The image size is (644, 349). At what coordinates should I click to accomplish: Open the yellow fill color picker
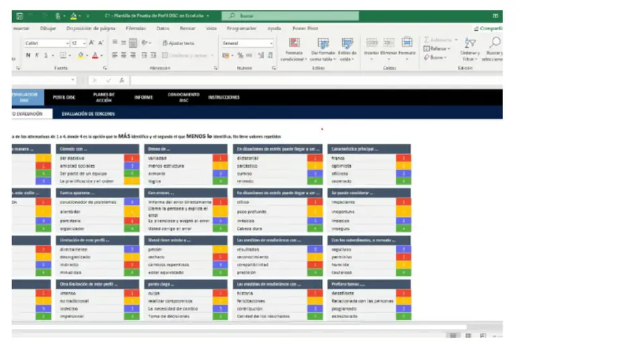coord(80,56)
